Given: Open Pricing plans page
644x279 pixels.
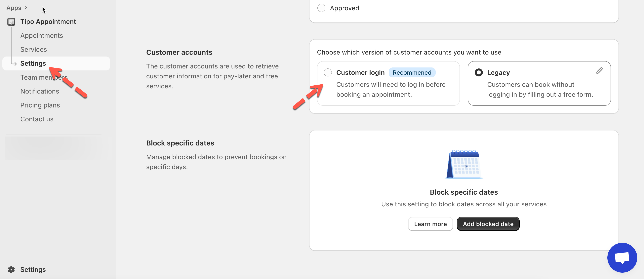Looking at the screenshot, I should pyautogui.click(x=40, y=105).
